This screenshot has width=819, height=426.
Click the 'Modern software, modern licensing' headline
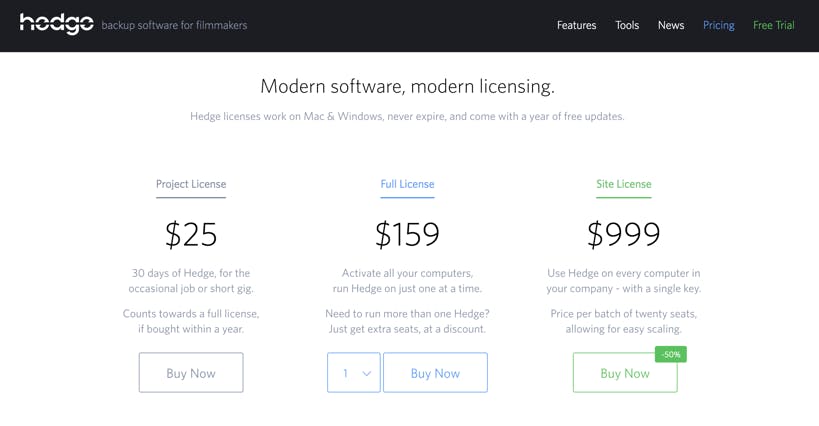[x=407, y=86]
